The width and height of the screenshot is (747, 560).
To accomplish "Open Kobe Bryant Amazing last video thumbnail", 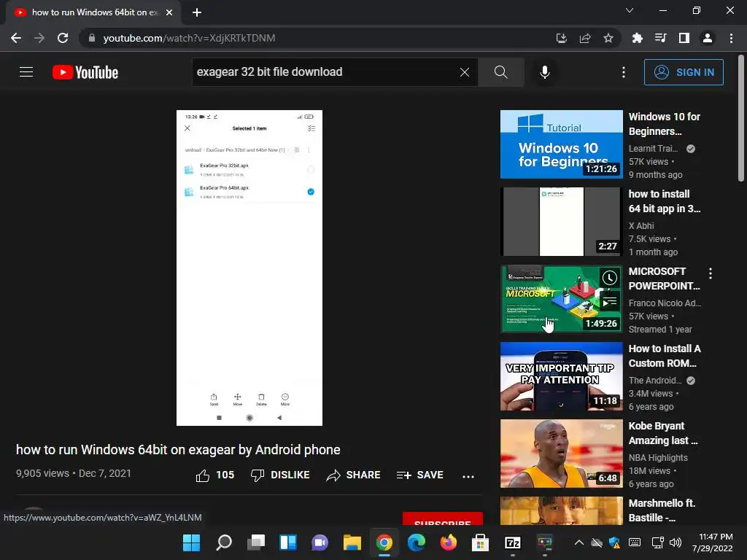I will pyautogui.click(x=561, y=454).
